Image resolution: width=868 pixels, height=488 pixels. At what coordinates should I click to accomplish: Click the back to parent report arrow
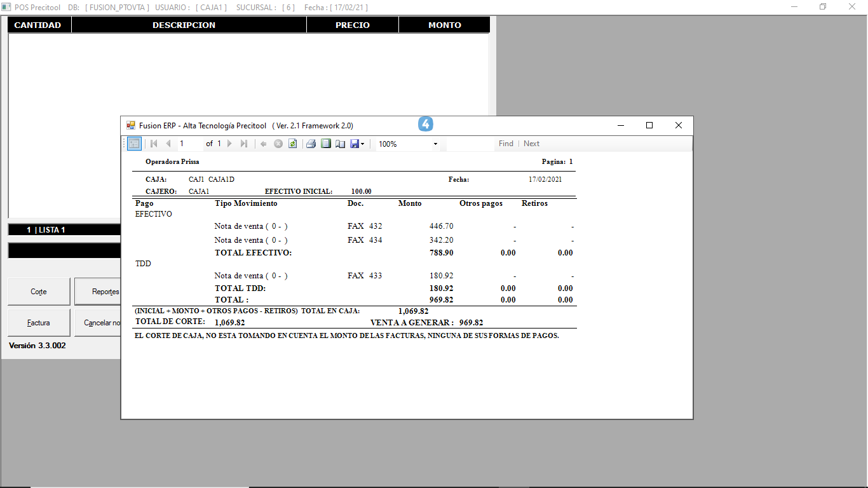[264, 144]
